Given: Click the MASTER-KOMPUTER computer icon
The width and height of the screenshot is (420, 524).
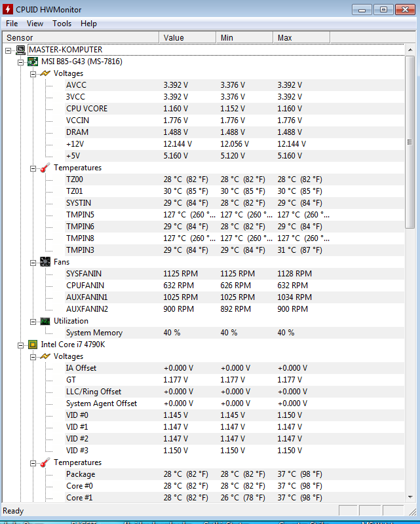Looking at the screenshot, I should 21,50.
